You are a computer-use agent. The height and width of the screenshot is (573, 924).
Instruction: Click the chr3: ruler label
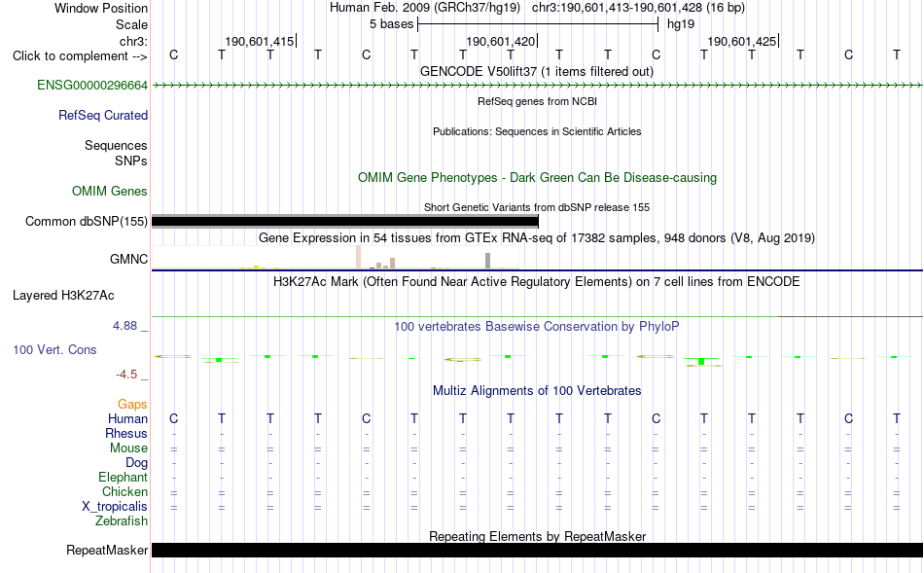point(133,42)
